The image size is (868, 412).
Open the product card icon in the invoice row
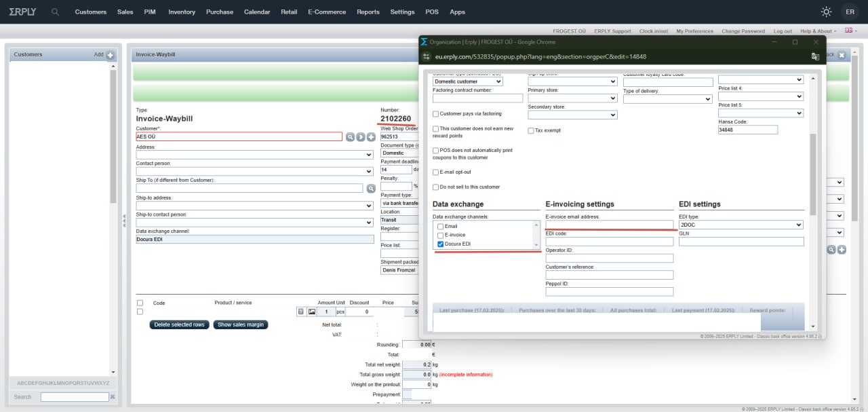301,312
